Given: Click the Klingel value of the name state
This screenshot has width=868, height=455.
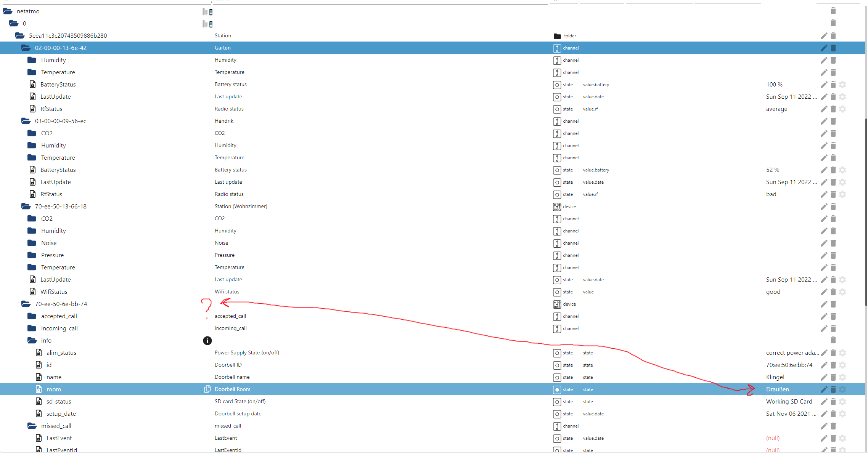Looking at the screenshot, I should tap(775, 377).
